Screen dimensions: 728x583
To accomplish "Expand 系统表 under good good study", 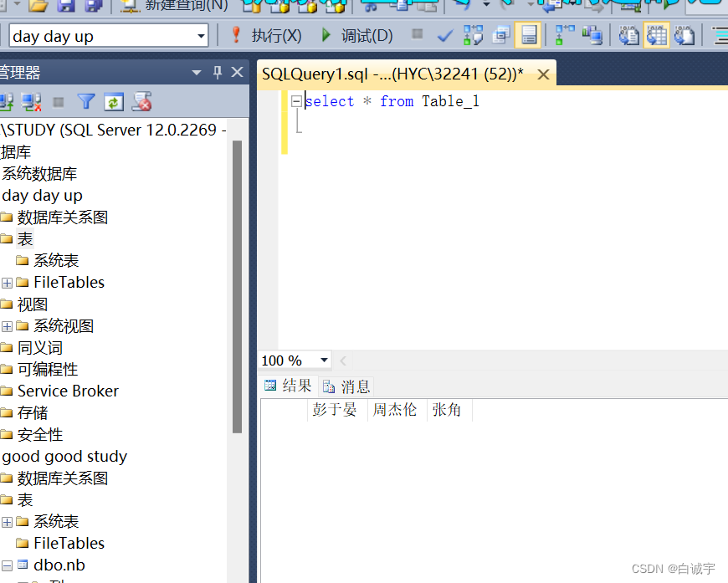I will pos(7,522).
